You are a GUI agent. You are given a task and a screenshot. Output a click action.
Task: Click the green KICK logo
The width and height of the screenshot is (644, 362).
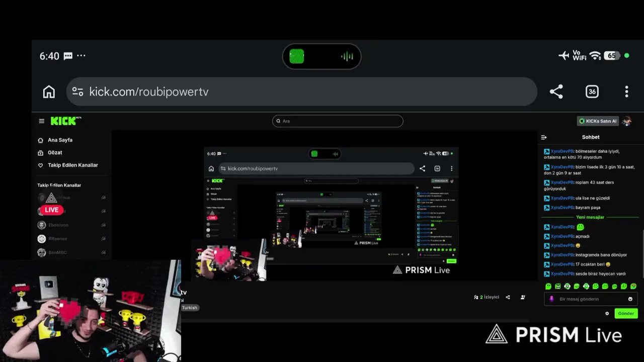64,121
